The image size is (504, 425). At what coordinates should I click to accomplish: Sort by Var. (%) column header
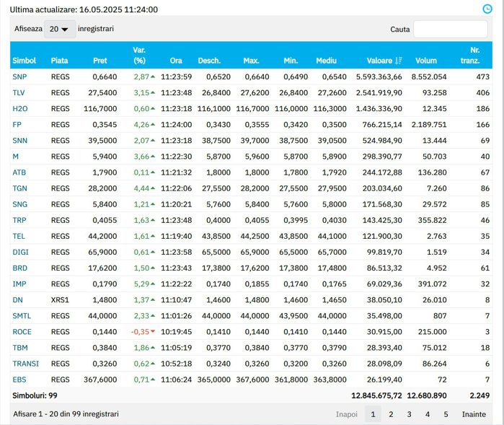click(x=140, y=55)
